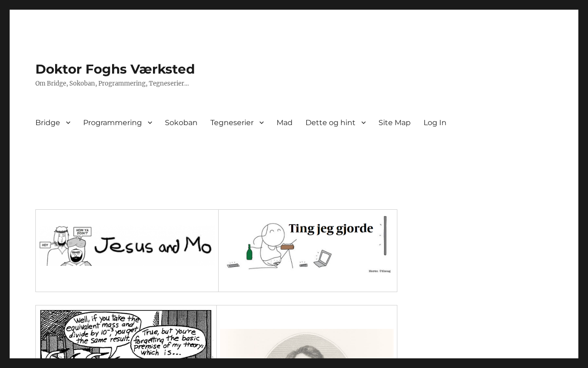588x368 pixels.
Task: Open the Tegneserier menu item
Action: coord(232,122)
